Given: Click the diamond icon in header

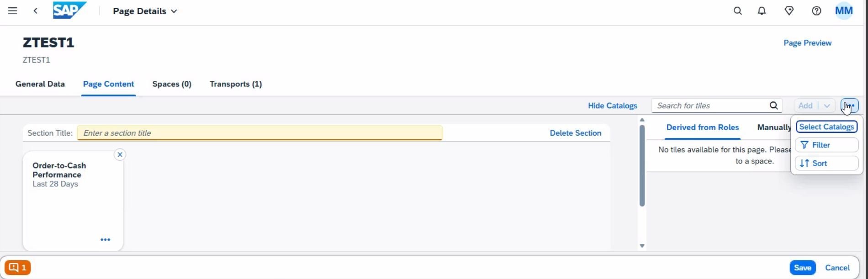Looking at the screenshot, I should click(789, 11).
